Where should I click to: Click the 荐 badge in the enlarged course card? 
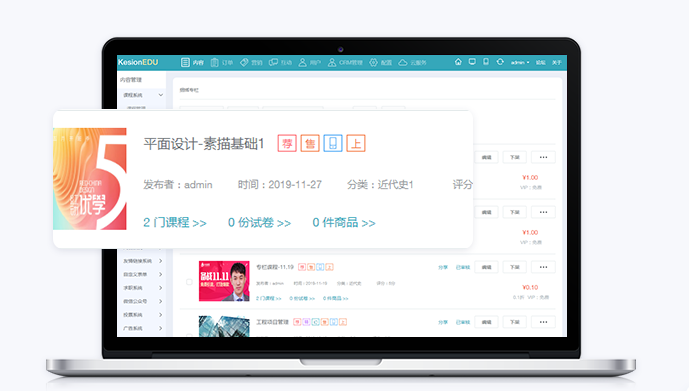287,143
